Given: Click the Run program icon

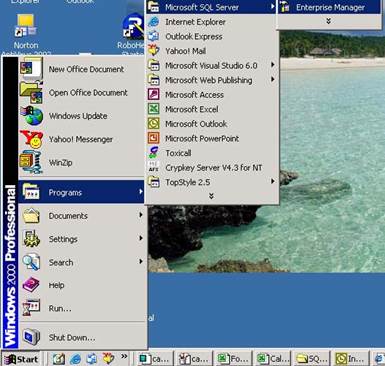Looking at the screenshot, I should coord(31,308).
